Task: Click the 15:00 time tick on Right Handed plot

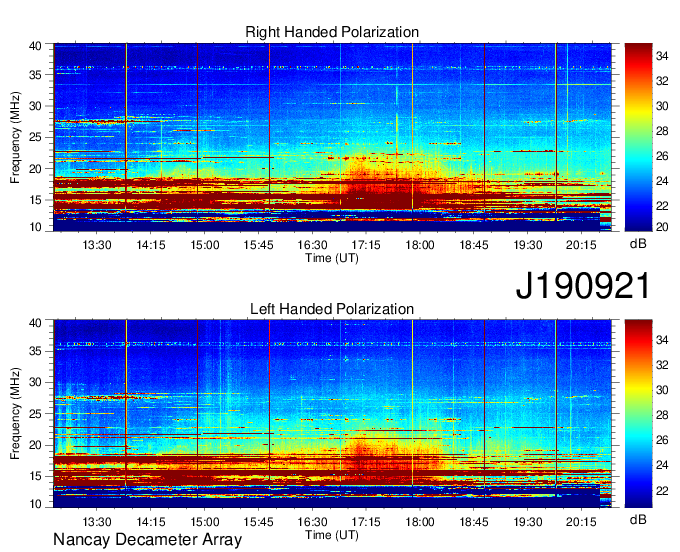Action: pyautogui.click(x=204, y=245)
